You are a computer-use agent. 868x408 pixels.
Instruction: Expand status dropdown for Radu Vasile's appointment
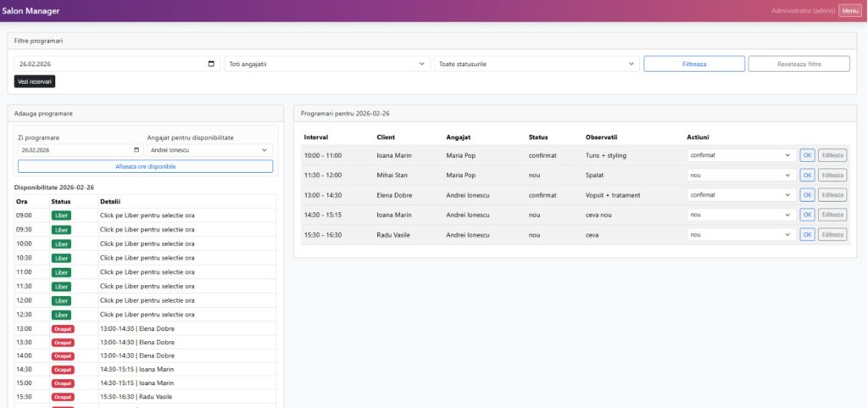point(740,235)
